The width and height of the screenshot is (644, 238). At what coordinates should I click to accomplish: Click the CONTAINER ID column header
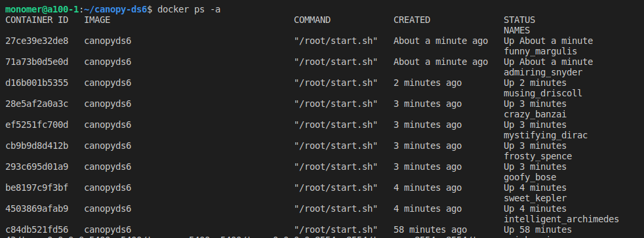click(x=37, y=20)
